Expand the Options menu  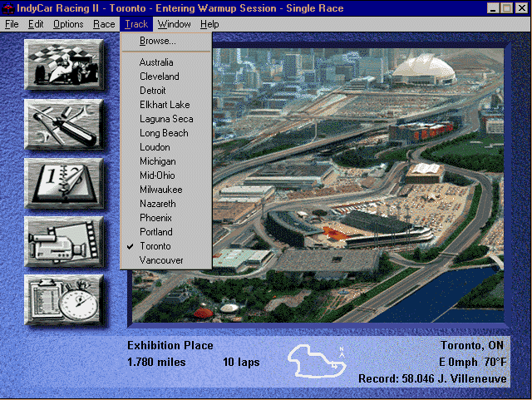coord(68,24)
